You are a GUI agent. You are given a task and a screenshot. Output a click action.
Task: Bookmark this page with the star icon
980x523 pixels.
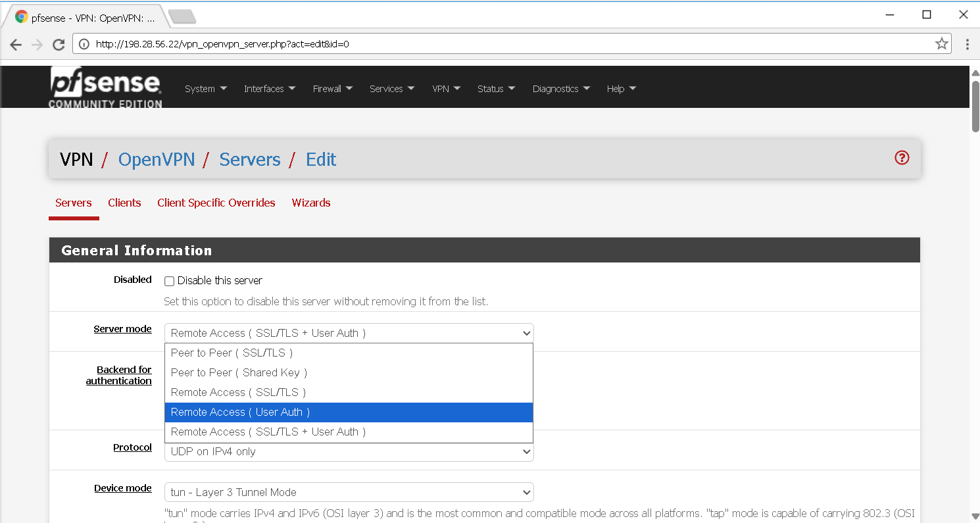(942, 44)
